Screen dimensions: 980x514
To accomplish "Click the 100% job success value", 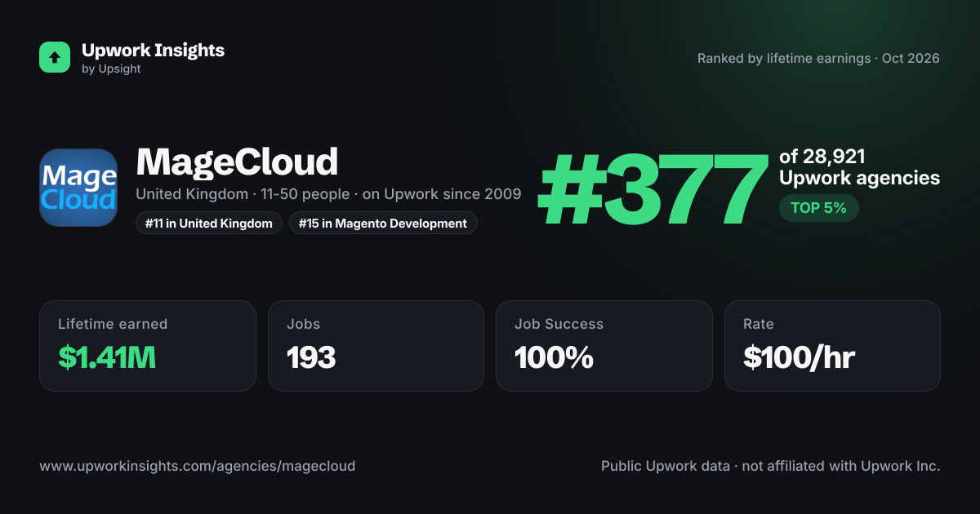I will click(554, 357).
